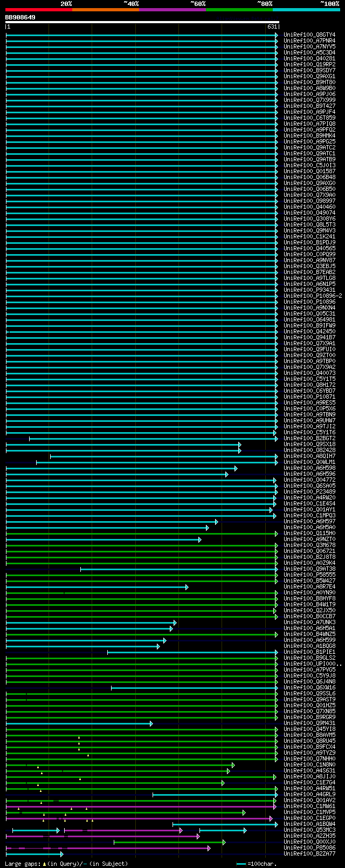Image resolution: width=345 pixels, height=868 pixels.
Task: Select the hit UniRef100_B0CCB7
Action: tap(309, 617)
